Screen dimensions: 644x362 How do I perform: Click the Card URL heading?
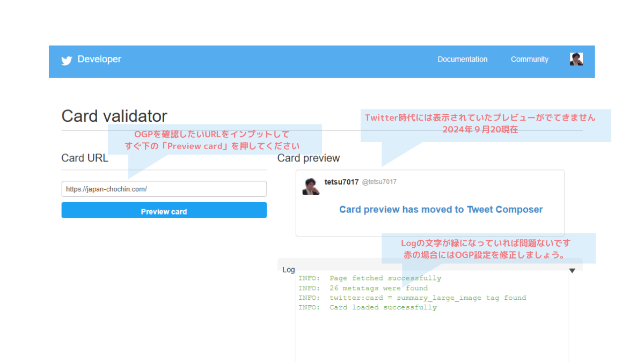[x=85, y=158]
